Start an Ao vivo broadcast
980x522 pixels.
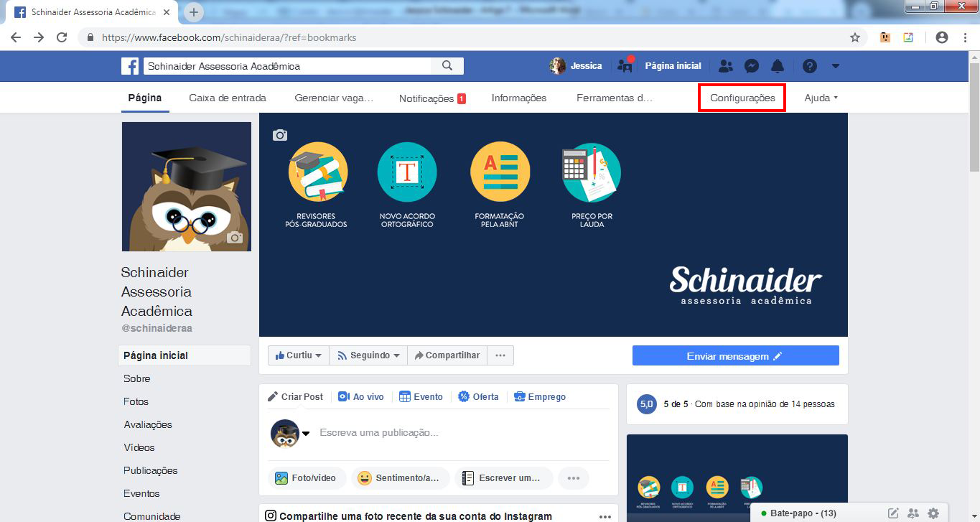(361, 396)
